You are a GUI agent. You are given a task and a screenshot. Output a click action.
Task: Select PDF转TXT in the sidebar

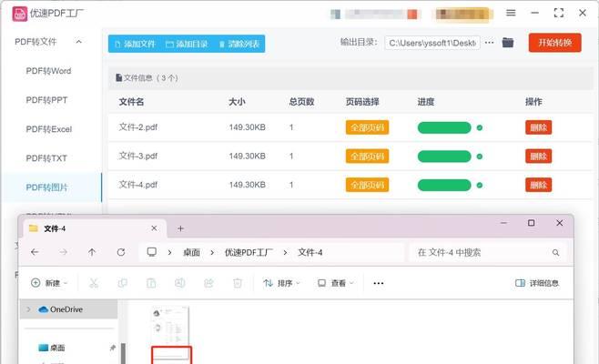coord(46,158)
